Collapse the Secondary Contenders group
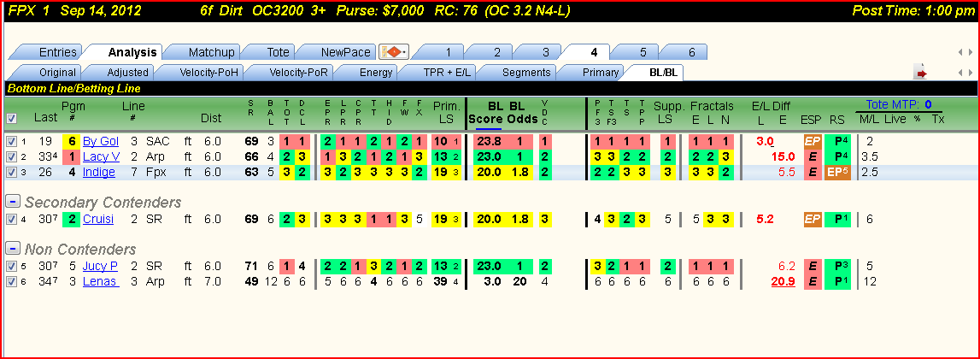This screenshot has width=980, height=359. coord(12,202)
